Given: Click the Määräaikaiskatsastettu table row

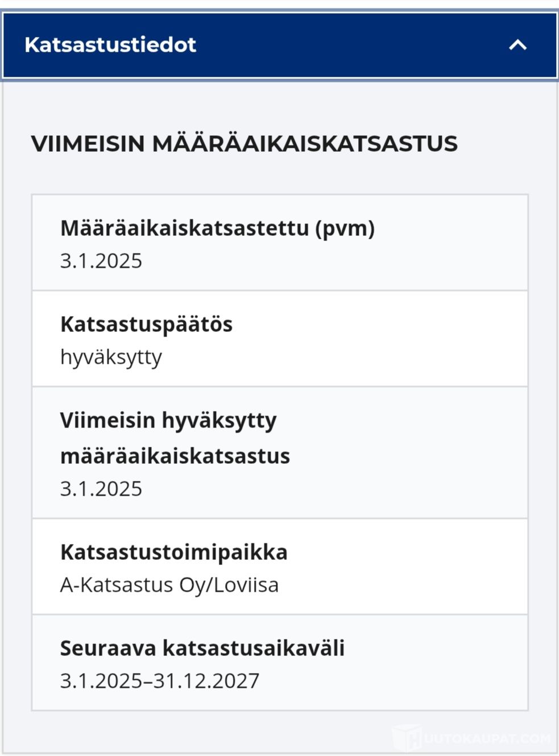Looking at the screenshot, I should click(280, 243).
